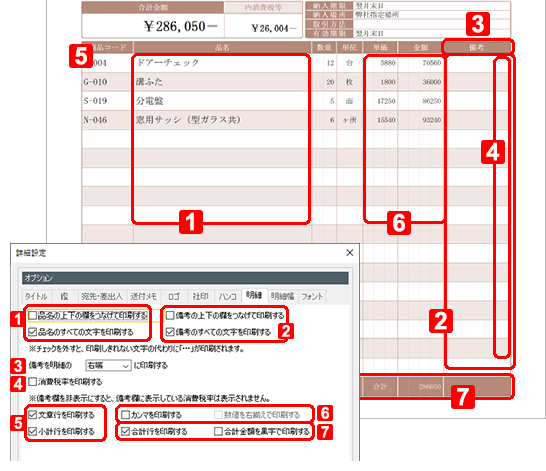Screen dimensions: 546x471
Task: Uncheck 備考のすべての文字を印刷する
Action: point(170,332)
